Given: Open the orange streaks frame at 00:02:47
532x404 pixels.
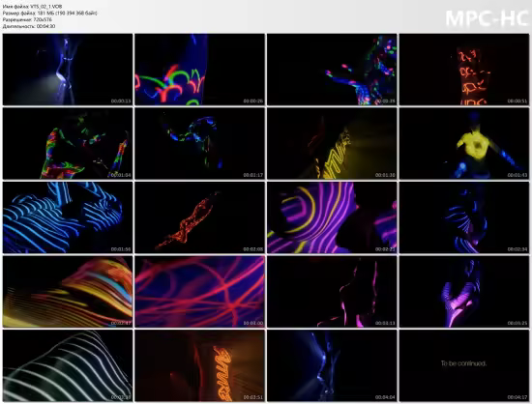Looking at the screenshot, I should pyautogui.click(x=68, y=292).
